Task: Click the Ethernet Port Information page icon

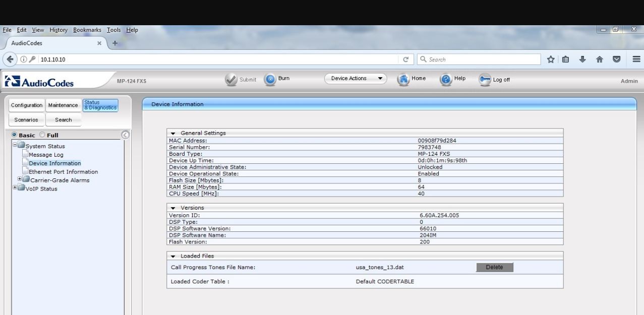Action: (x=25, y=171)
